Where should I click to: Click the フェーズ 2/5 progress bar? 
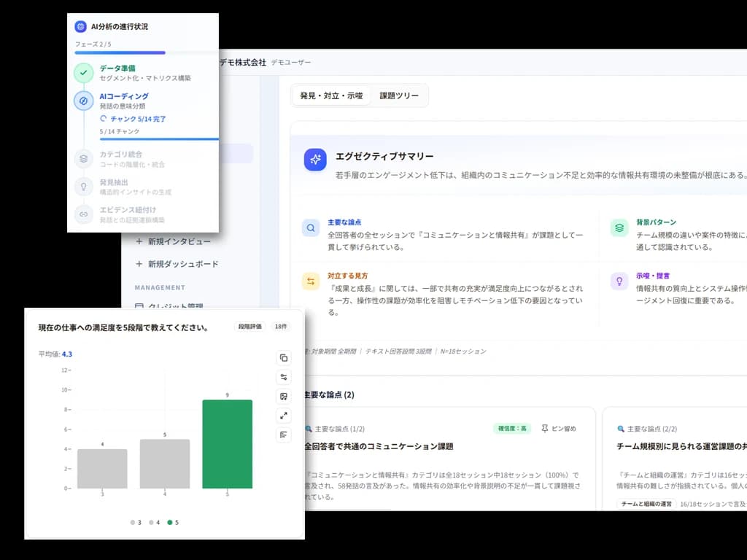(x=146, y=52)
